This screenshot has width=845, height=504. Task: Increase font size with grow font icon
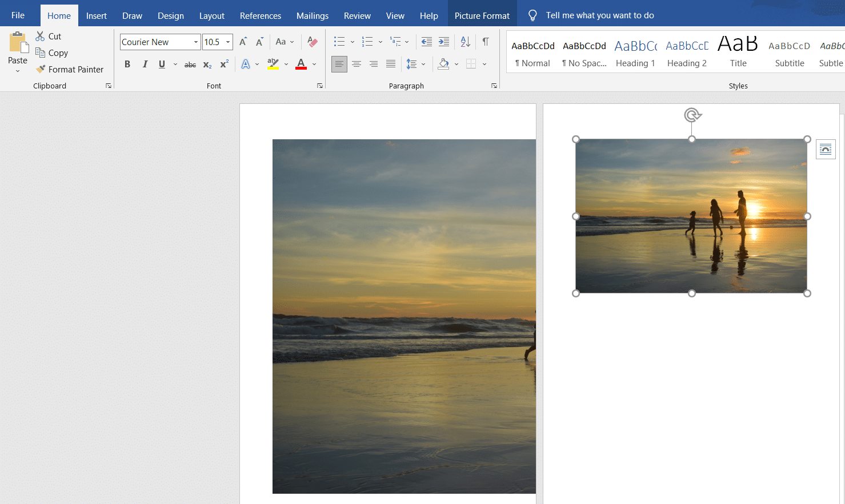(243, 42)
